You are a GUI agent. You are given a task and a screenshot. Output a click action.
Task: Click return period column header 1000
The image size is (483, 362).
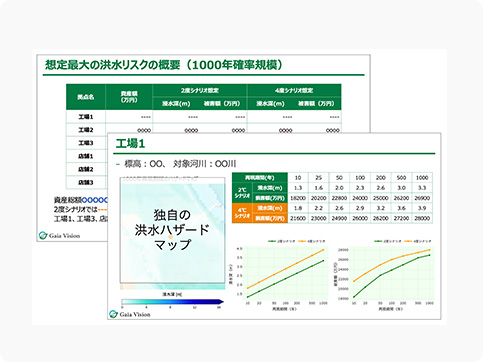[x=422, y=178]
